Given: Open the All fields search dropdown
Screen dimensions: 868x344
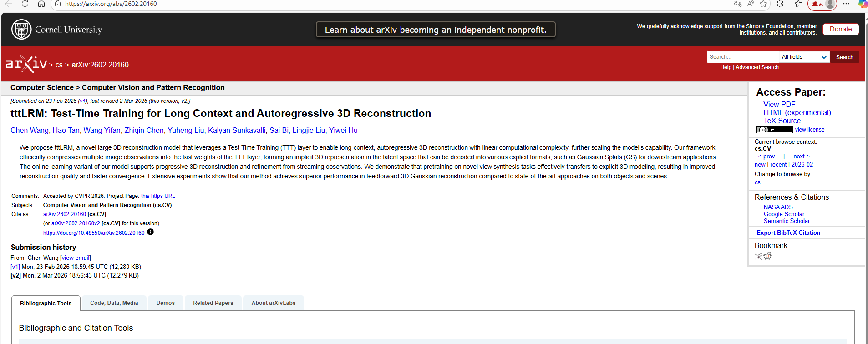Looking at the screenshot, I should tap(804, 57).
